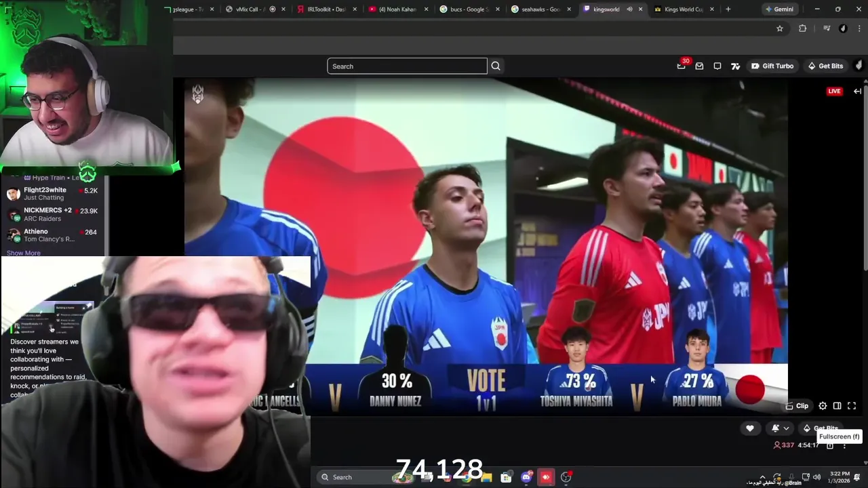Mute audio on the kingsworld tab
This screenshot has width=868, height=488.
coord(630,9)
